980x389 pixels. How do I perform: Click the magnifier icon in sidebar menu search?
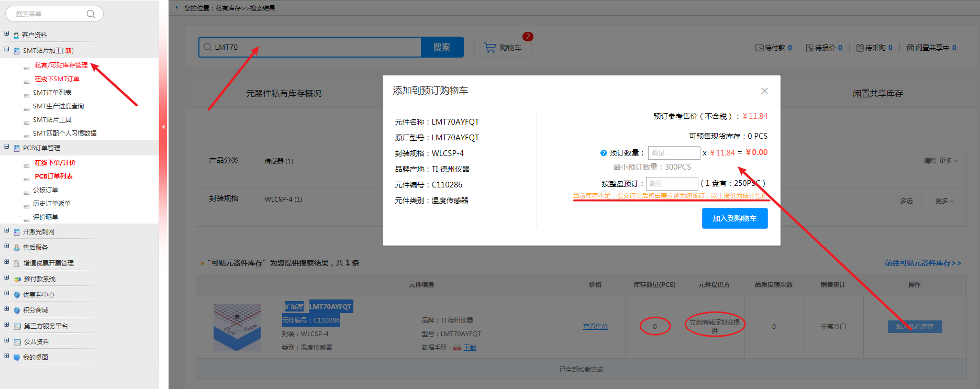(91, 14)
